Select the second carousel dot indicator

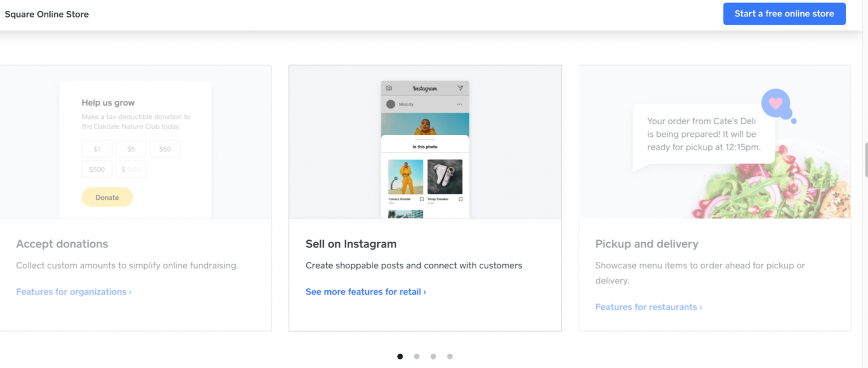[417, 357]
